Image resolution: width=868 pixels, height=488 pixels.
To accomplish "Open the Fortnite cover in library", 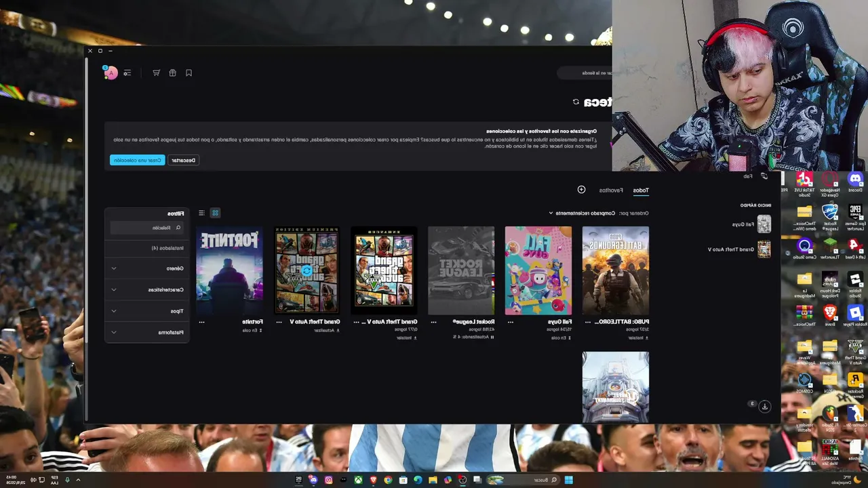I will coord(230,270).
